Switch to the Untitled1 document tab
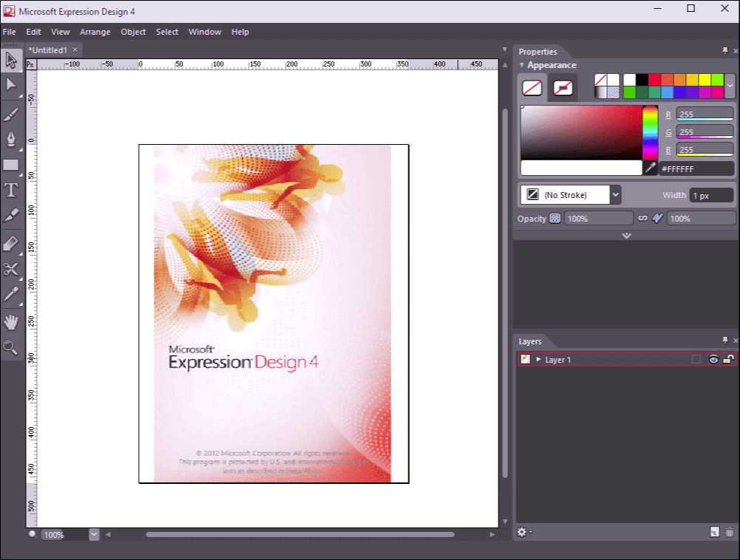 47,49
